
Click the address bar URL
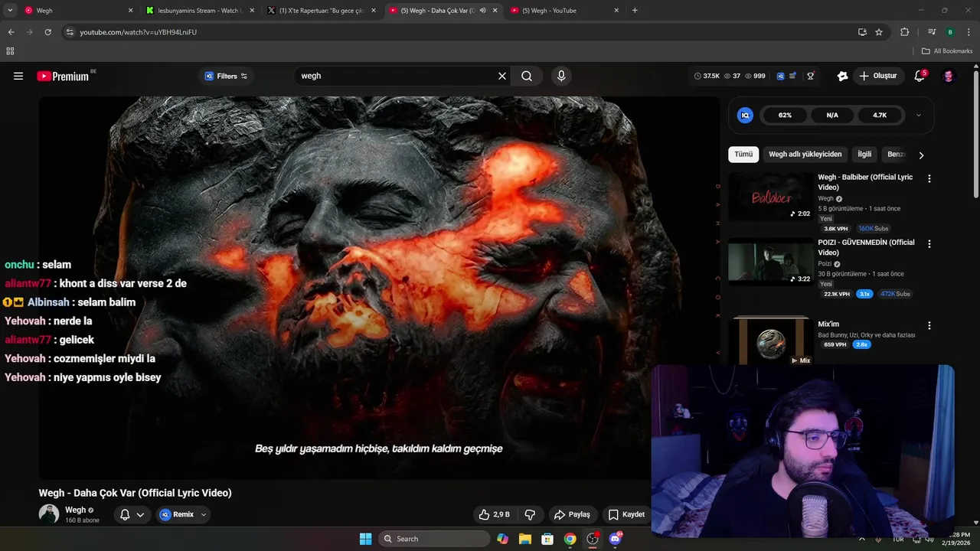coord(139,32)
